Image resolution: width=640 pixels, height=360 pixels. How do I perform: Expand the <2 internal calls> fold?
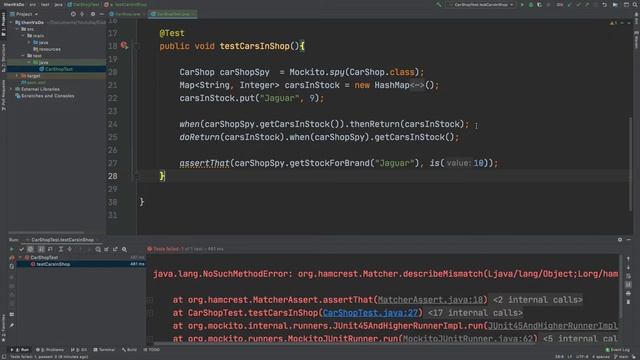tap(538, 300)
